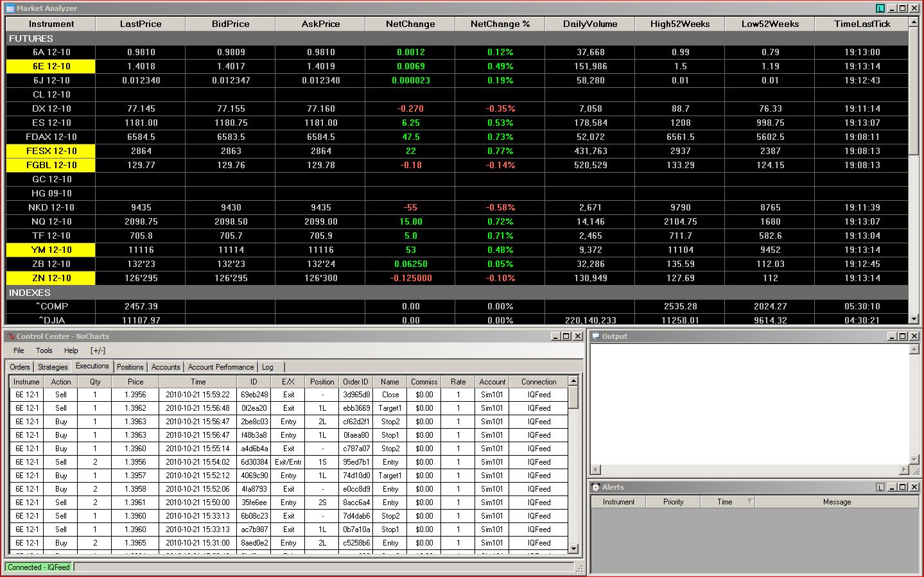Click the [+/-] menu item
This screenshot has height=577, width=924.
coord(98,350)
